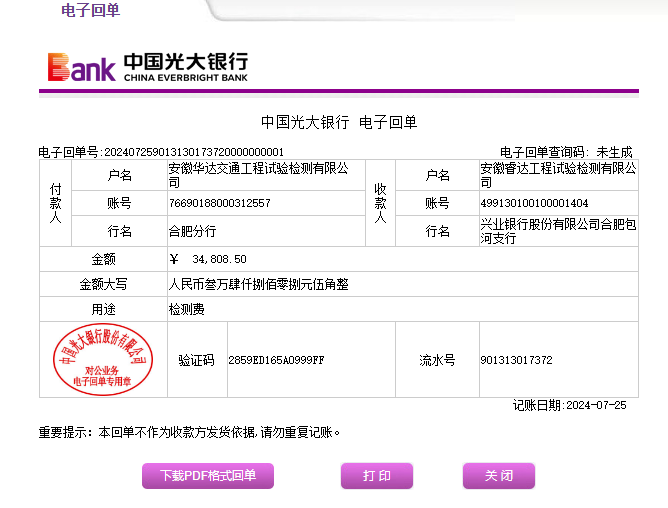This screenshot has width=668, height=508.
Task: Click the payer bank name 合肥分行
Action: 192,231
